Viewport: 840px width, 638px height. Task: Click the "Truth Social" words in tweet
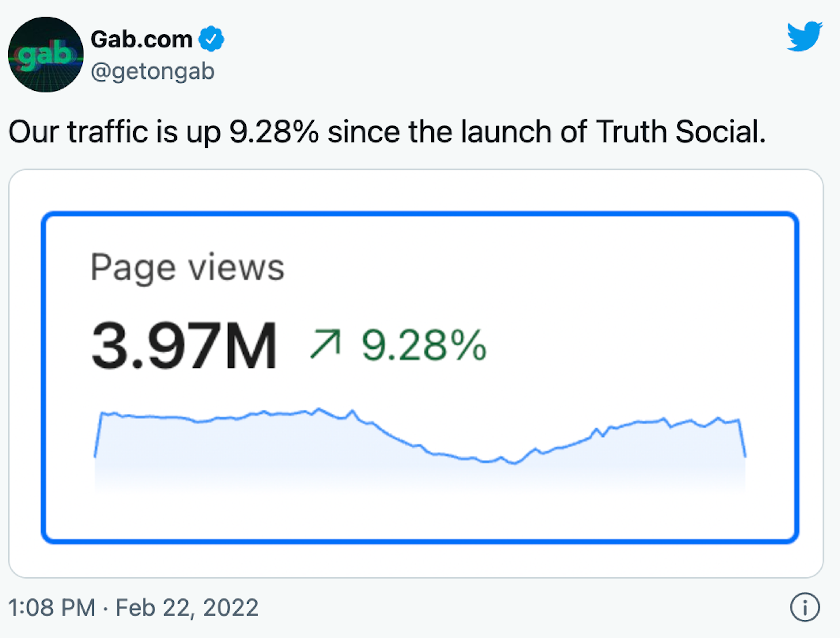coord(680,132)
